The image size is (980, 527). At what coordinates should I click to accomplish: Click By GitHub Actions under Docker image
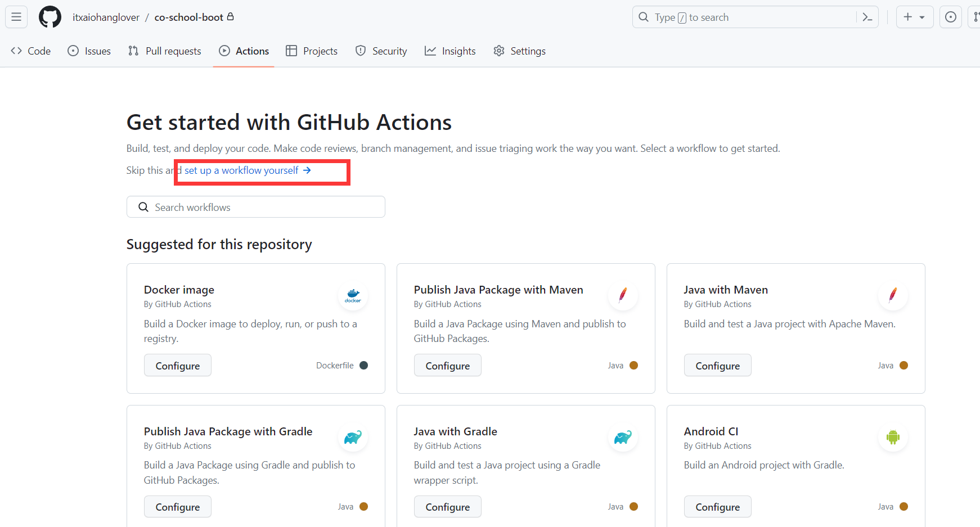[178, 304]
